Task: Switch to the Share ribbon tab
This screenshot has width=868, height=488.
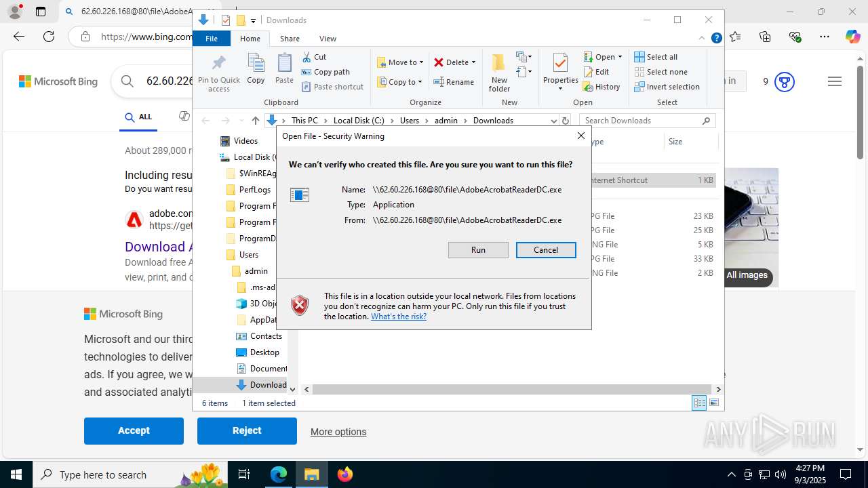Action: pyautogui.click(x=290, y=39)
